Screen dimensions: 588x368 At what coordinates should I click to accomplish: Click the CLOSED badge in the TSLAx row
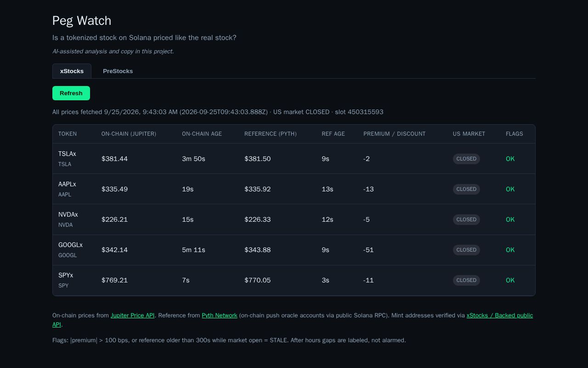coord(466,159)
